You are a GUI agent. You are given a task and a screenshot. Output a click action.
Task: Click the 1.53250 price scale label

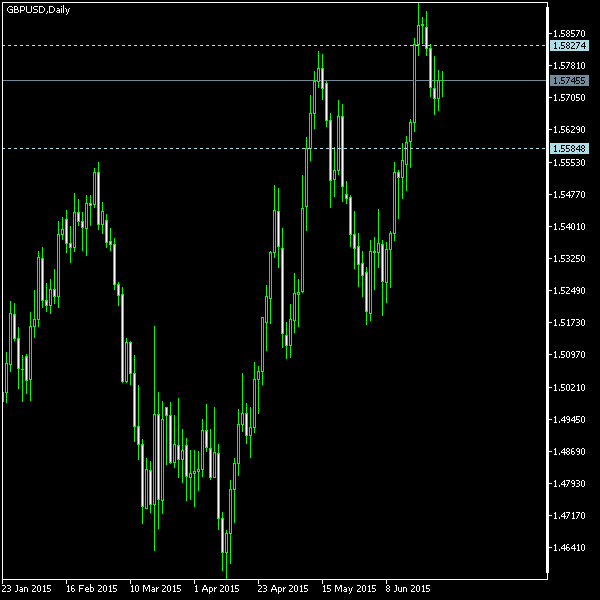point(569,259)
